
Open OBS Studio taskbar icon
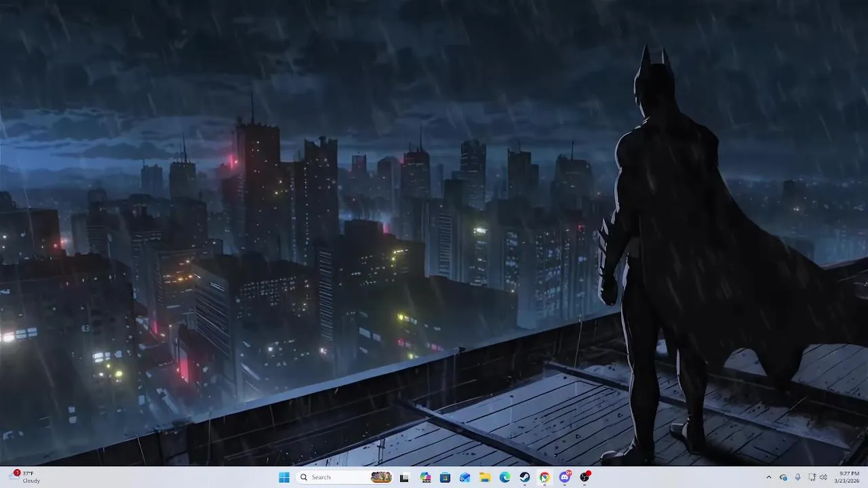[x=585, y=477]
